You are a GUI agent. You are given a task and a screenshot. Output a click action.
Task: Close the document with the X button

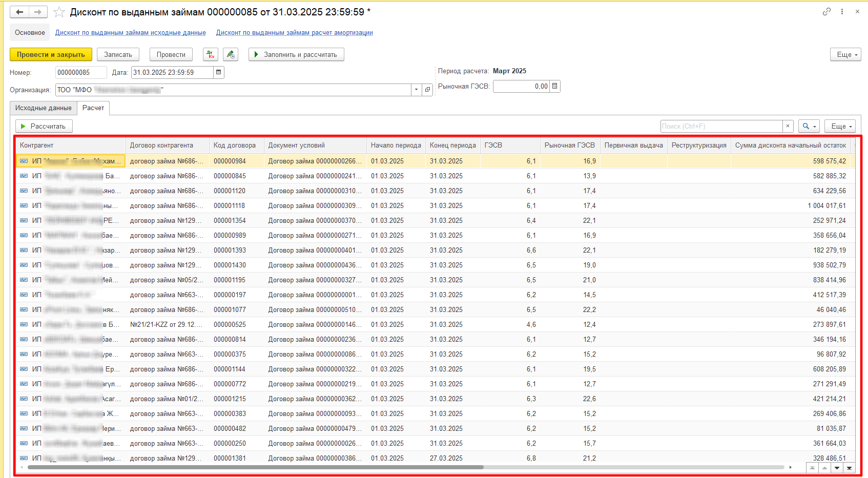(x=857, y=11)
